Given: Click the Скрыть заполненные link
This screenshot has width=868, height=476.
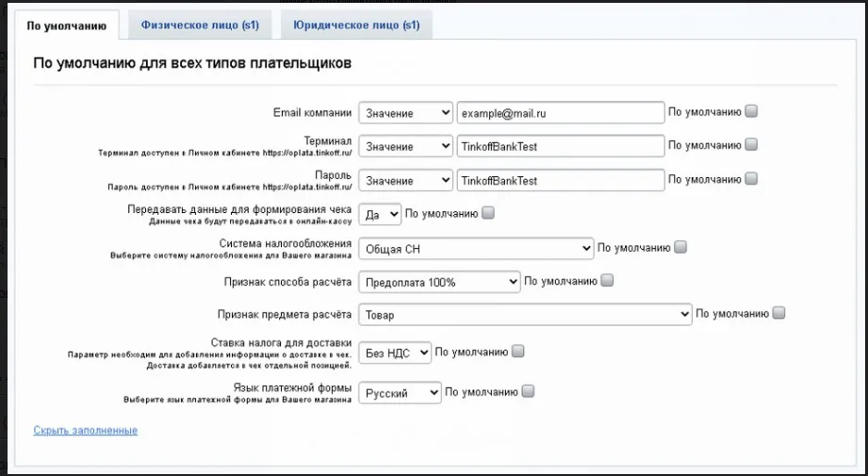Looking at the screenshot, I should coord(85,430).
